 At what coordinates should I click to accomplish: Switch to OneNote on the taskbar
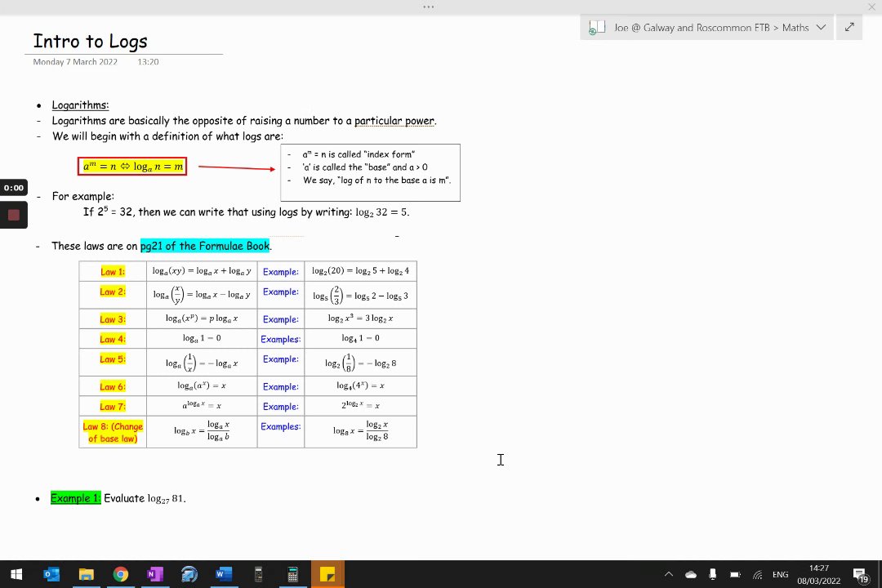pos(154,574)
